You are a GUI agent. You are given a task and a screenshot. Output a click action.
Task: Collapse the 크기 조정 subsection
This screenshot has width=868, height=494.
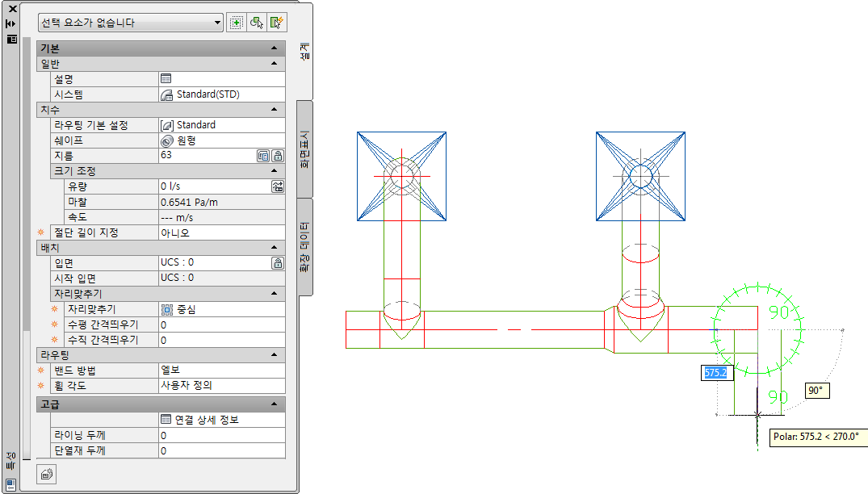click(274, 171)
